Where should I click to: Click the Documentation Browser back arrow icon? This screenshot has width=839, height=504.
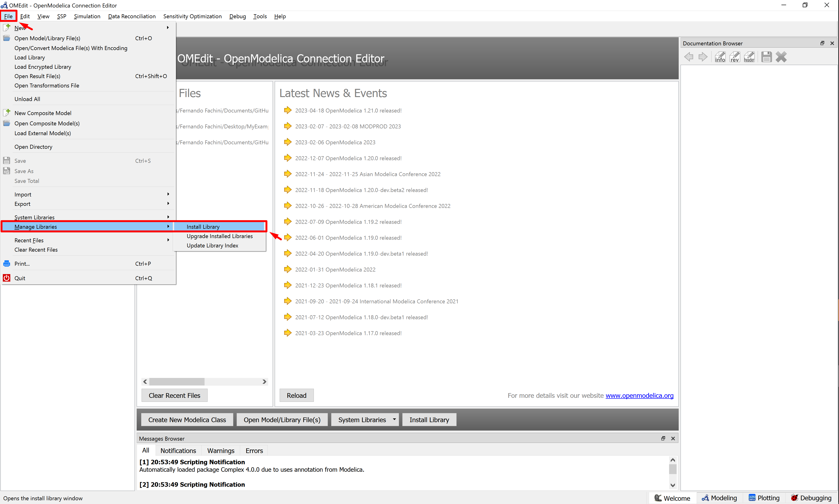point(689,57)
